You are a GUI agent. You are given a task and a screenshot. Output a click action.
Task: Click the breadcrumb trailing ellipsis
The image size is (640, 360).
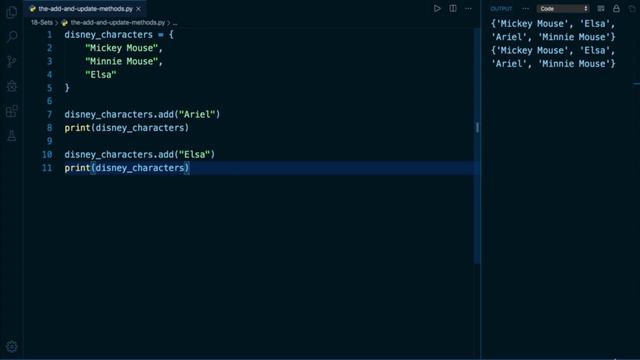175,22
